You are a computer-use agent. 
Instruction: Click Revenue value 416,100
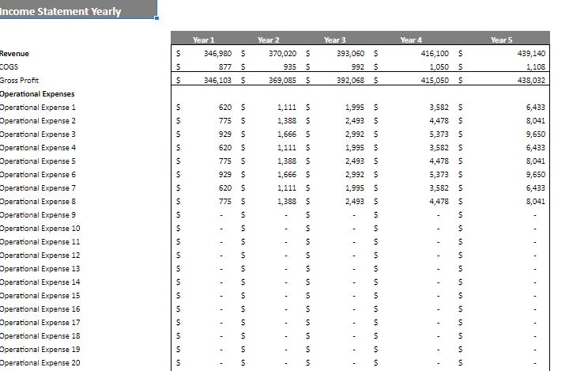[435, 54]
